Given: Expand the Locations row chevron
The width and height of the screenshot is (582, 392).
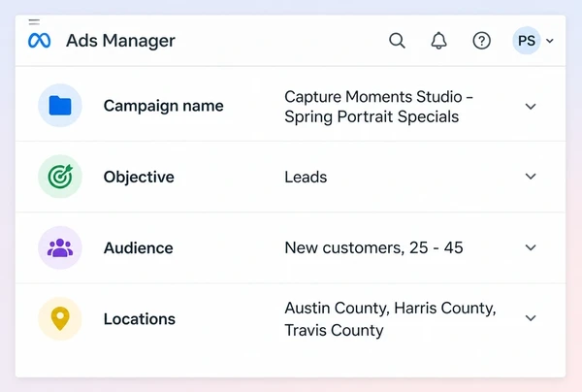Looking at the screenshot, I should [x=531, y=318].
